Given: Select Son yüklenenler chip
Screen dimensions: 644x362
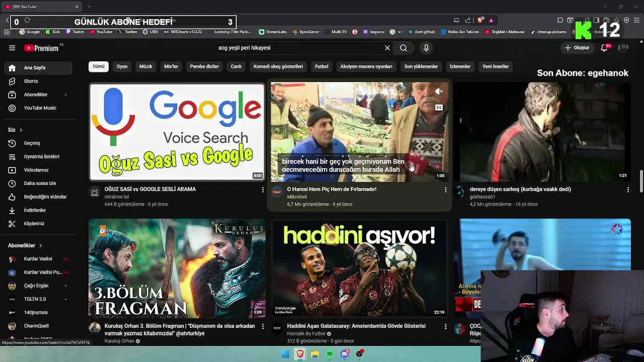Looking at the screenshot, I should (421, 66).
